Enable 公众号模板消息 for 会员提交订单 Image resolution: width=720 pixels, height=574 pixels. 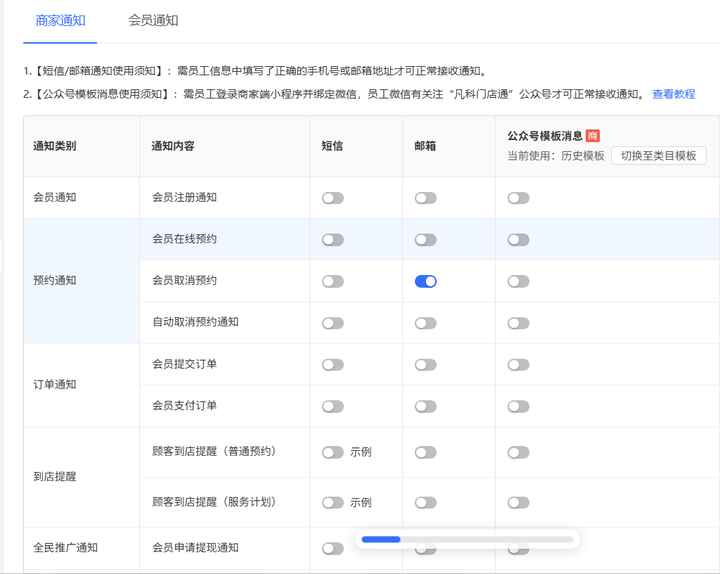tap(518, 365)
